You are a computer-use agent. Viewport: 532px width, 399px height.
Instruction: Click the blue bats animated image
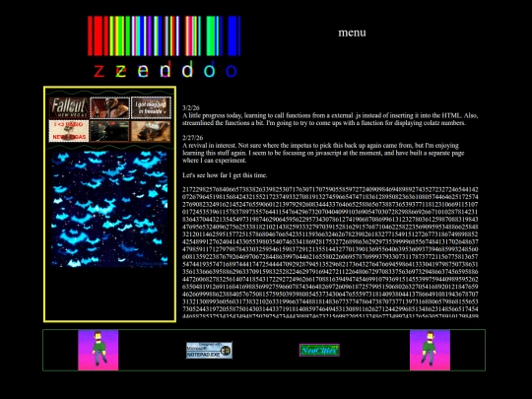[109, 209]
